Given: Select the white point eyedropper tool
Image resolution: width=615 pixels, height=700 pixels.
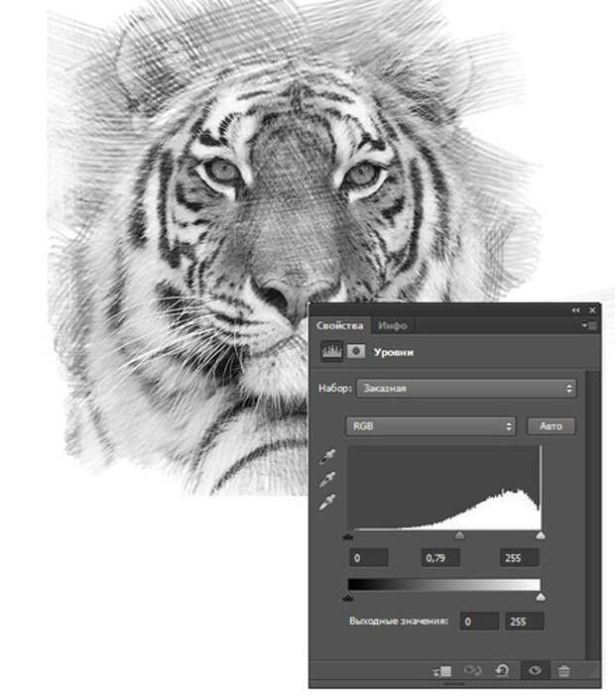Looking at the screenshot, I should (327, 503).
